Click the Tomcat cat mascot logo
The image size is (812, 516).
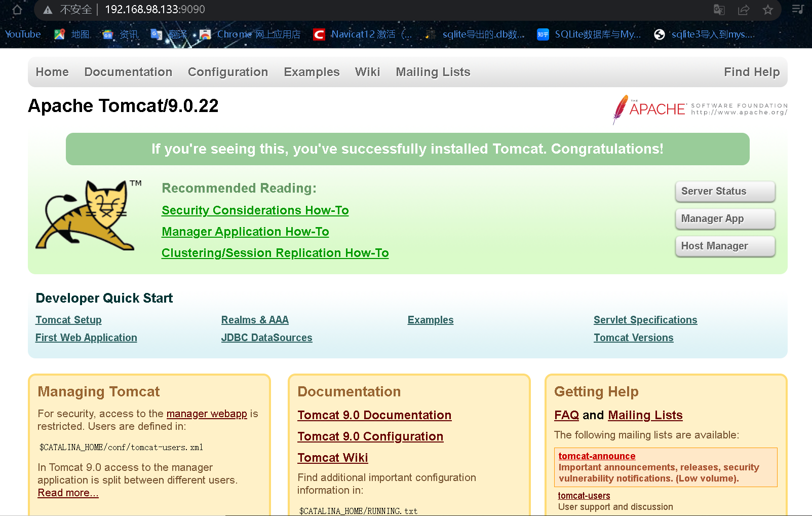point(89,215)
